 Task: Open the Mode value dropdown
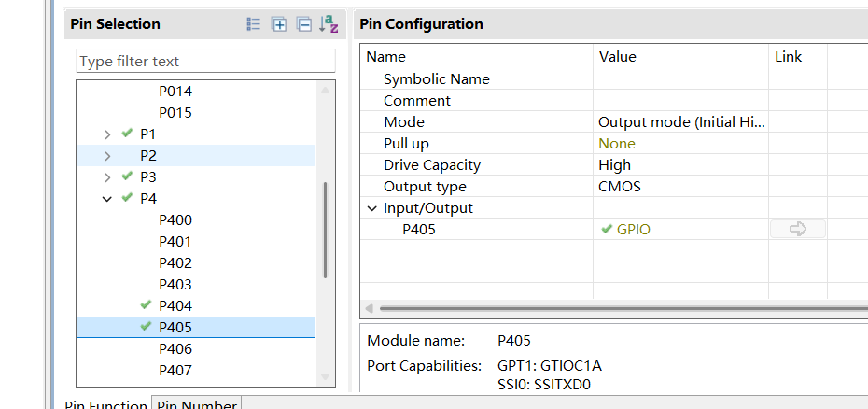pos(681,122)
